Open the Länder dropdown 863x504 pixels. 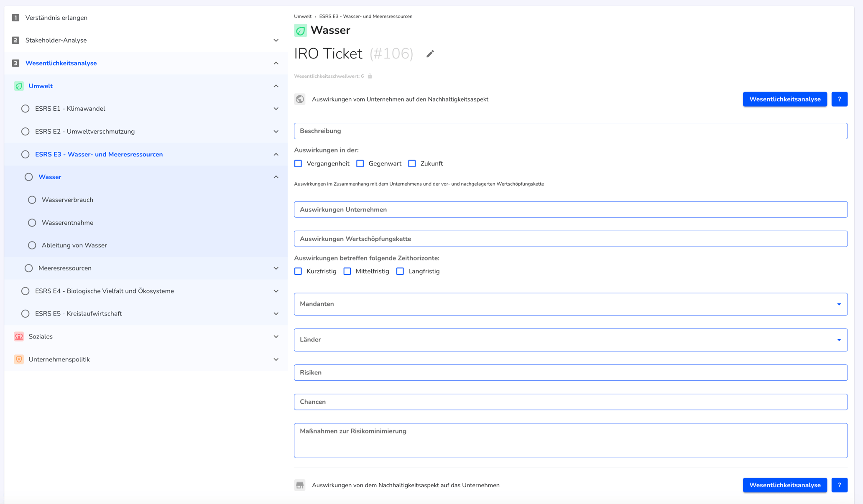(x=571, y=340)
